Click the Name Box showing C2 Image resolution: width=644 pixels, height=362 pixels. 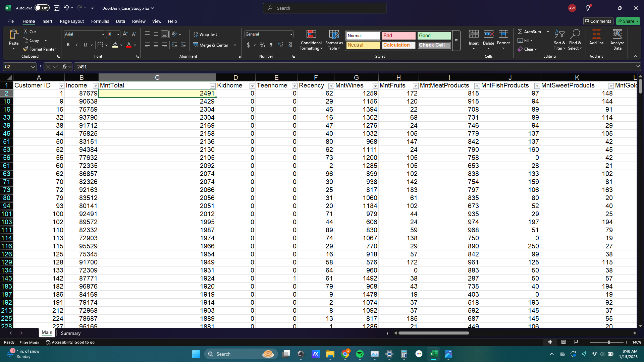[x=17, y=67]
